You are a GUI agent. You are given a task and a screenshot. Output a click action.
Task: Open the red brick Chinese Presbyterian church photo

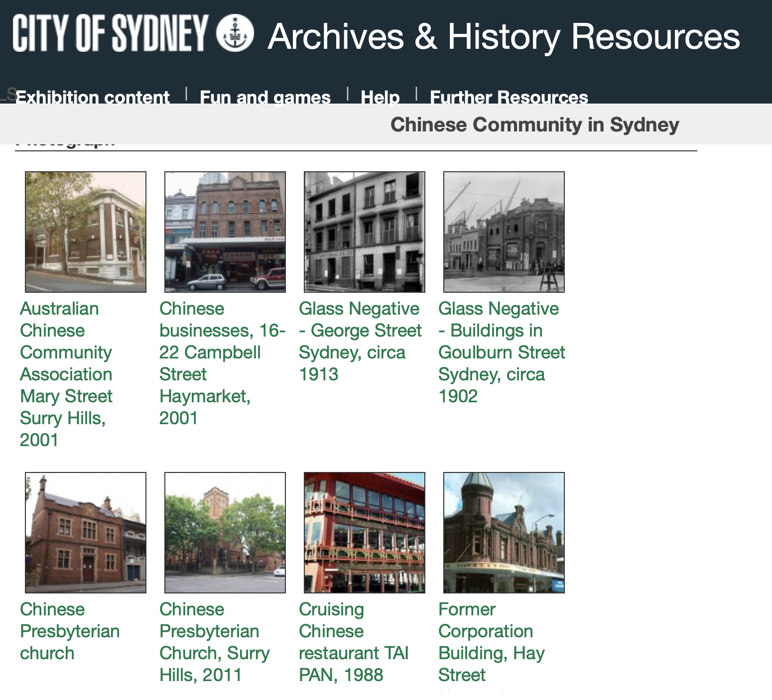pos(86,533)
